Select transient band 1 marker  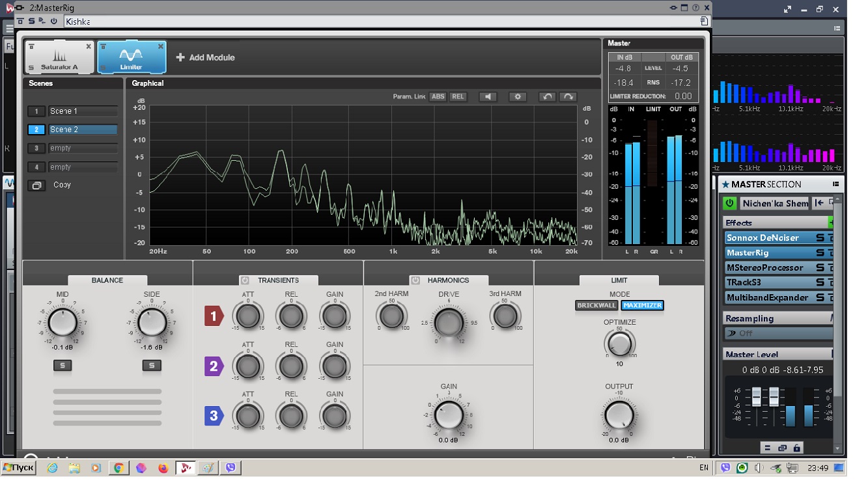click(x=214, y=316)
